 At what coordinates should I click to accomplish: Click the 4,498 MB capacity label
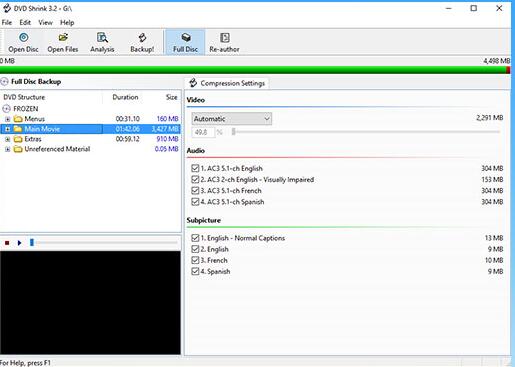pyautogui.click(x=497, y=61)
